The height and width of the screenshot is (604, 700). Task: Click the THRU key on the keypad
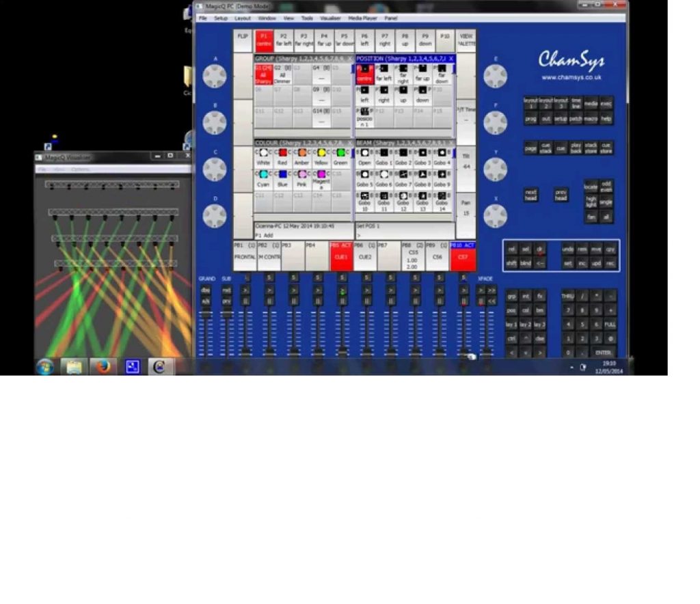567,296
